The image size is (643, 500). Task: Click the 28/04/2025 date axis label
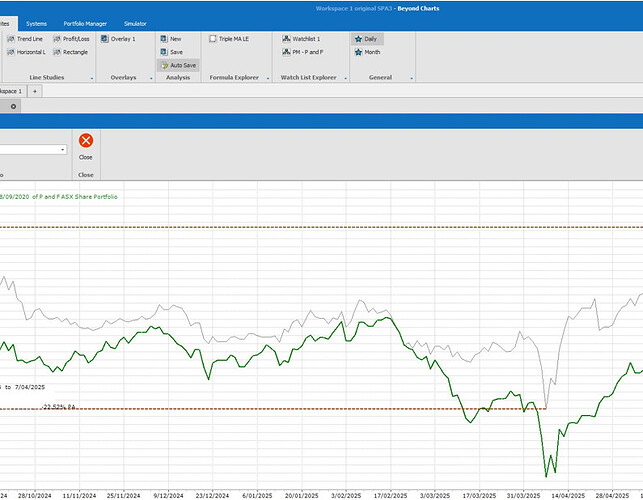tap(612, 495)
